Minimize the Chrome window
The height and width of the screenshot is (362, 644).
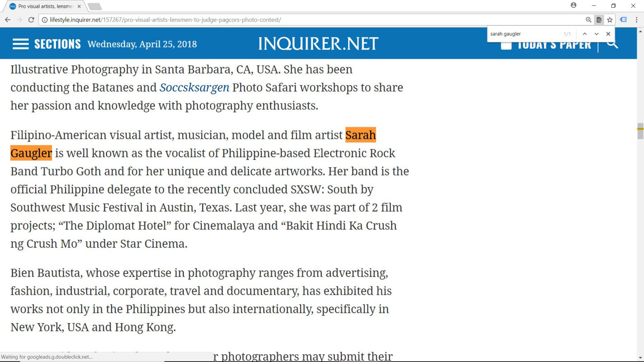point(594,5)
